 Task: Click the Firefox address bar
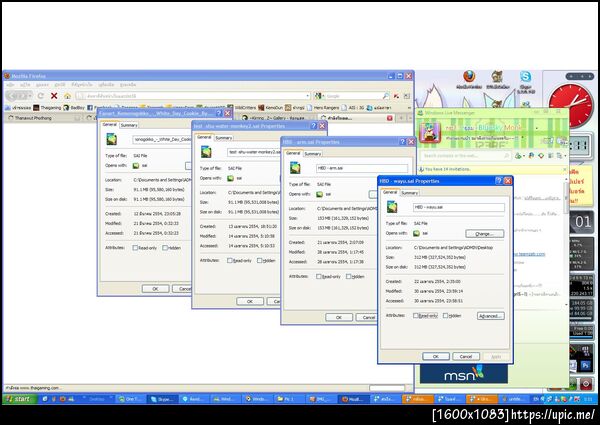point(191,96)
